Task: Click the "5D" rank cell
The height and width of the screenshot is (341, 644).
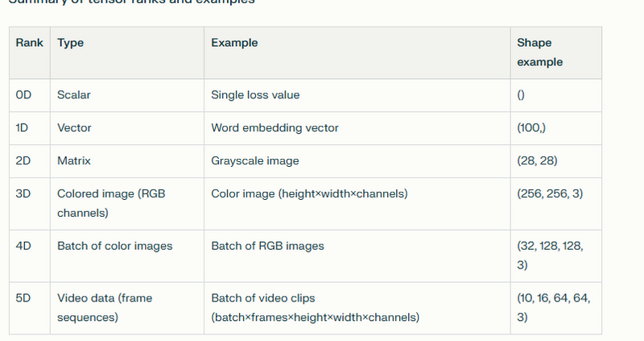Action: click(23, 297)
